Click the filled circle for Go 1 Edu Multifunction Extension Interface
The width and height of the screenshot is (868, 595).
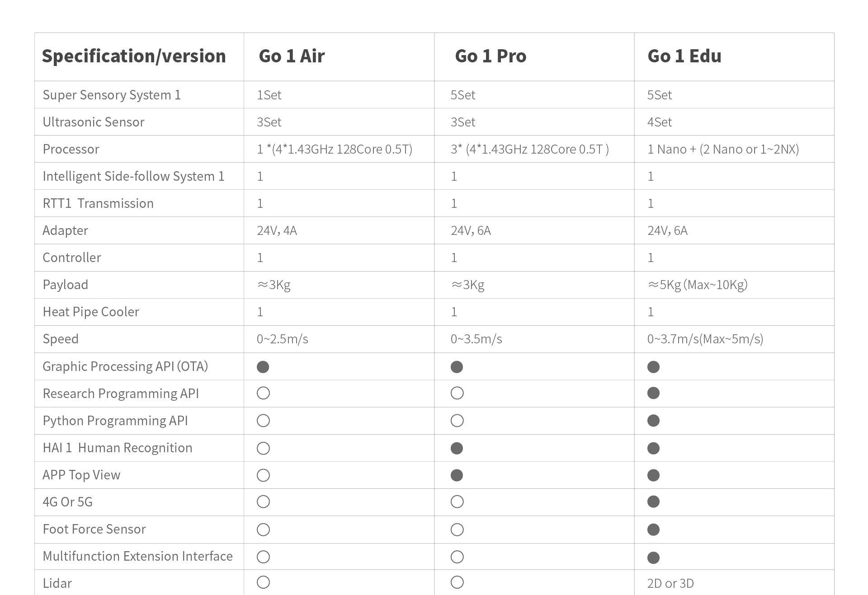[x=653, y=558]
